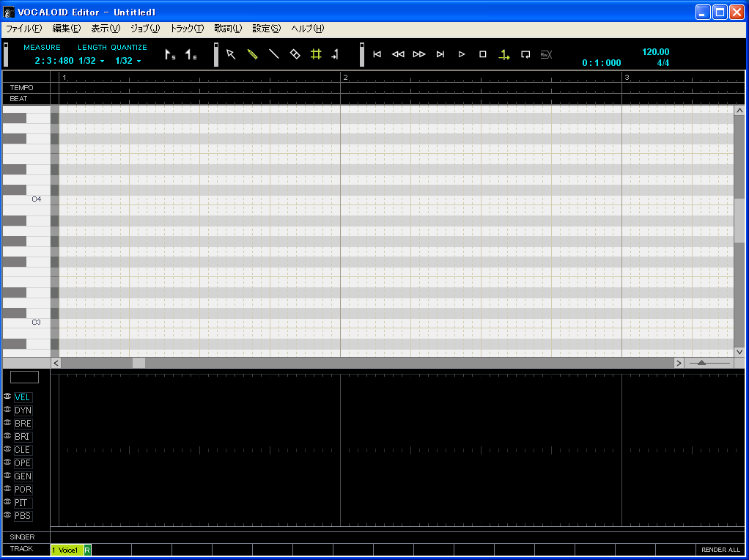This screenshot has width=749, height=560.
Task: Select the yellow pencil tool
Action: coord(252,54)
